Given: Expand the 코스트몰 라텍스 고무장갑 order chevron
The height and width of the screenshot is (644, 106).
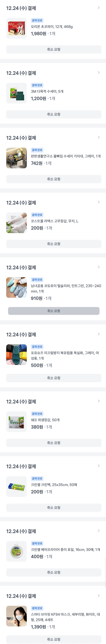Looking at the screenshot, I should (x=99, y=202).
